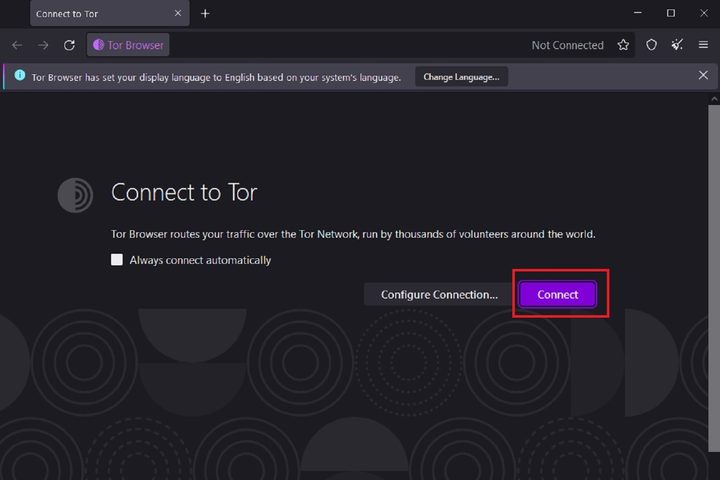Dismiss the language notification bar
The image size is (720, 480).
[703, 75]
